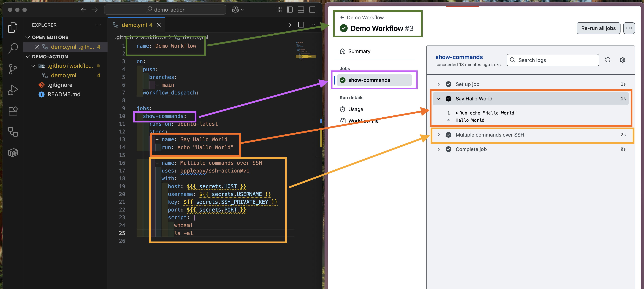
Task: Collapse the Say Hallo World step log
Action: 439,98
